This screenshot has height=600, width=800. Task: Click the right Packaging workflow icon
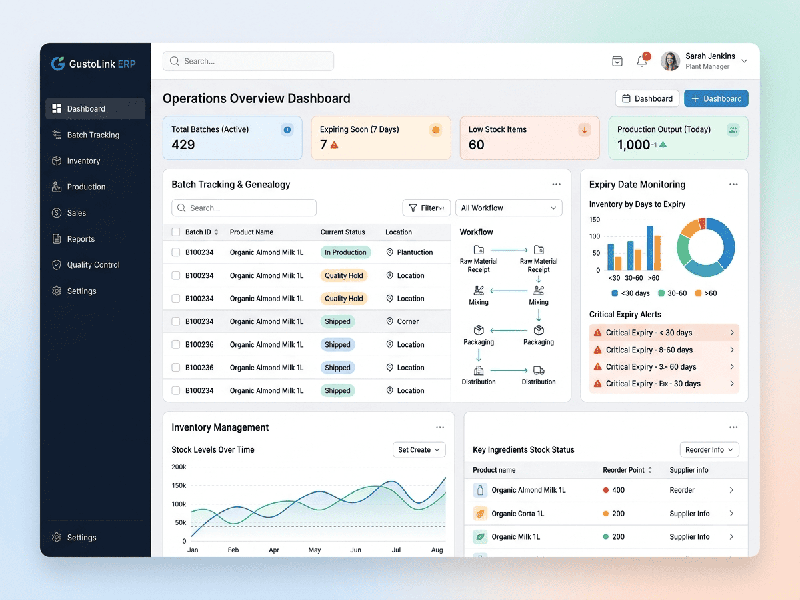tap(539, 330)
